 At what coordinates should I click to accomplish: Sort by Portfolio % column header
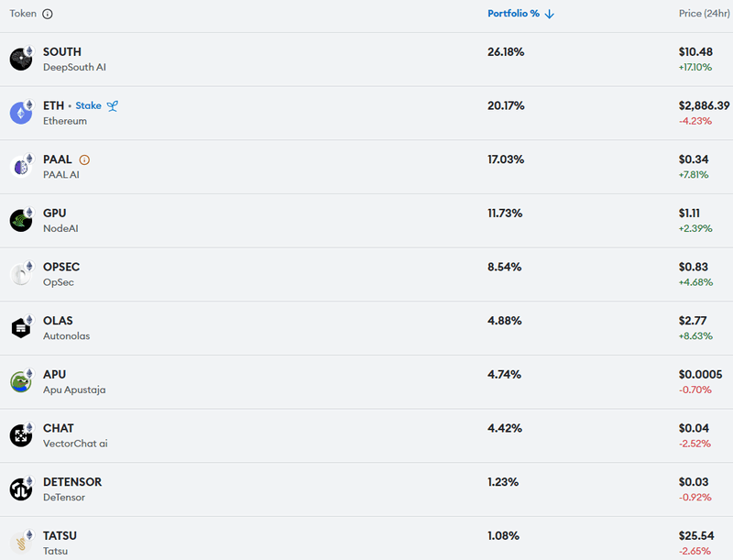point(513,14)
